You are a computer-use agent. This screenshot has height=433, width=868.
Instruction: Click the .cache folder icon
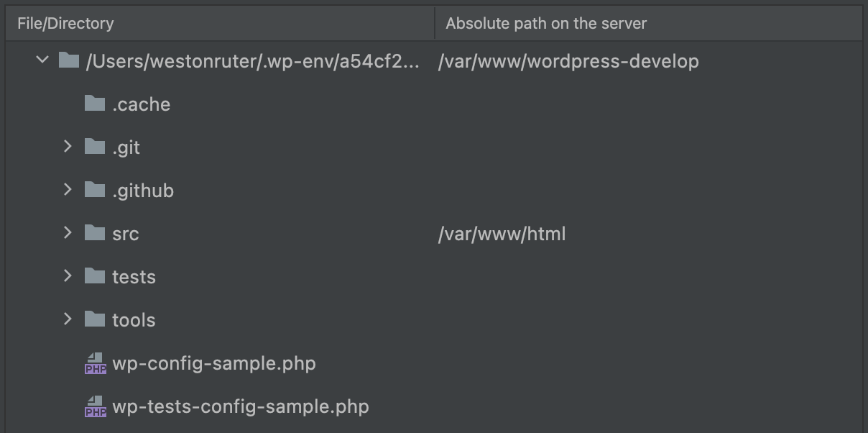(x=95, y=104)
